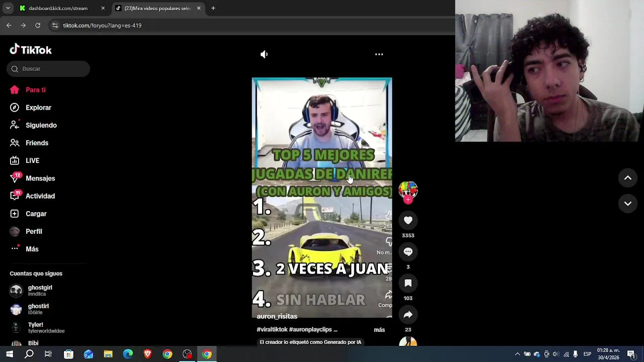Save the video with bookmark icon
The width and height of the screenshot is (644, 362).
408,283
